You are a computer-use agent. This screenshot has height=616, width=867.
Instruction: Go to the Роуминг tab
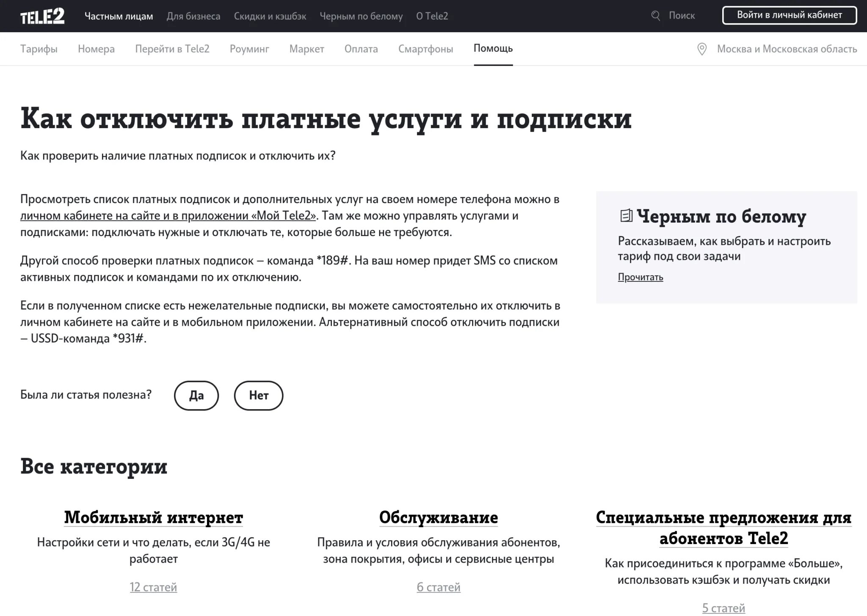(249, 49)
